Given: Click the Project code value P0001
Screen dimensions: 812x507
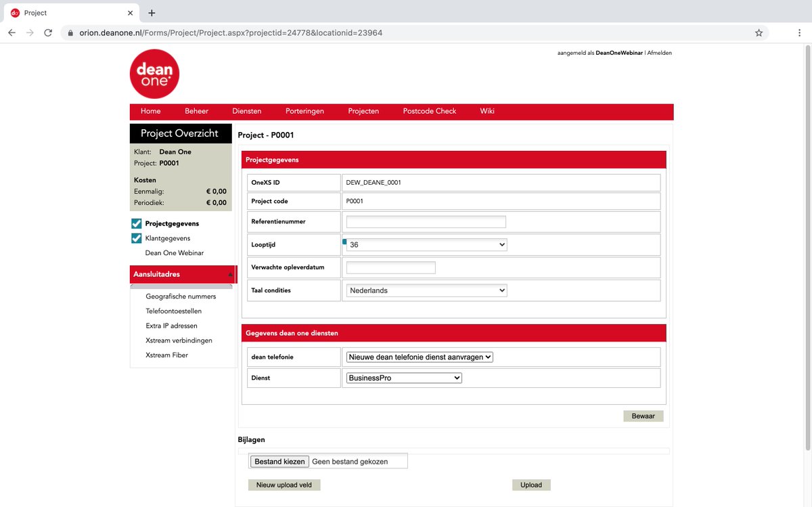Looking at the screenshot, I should tap(355, 201).
